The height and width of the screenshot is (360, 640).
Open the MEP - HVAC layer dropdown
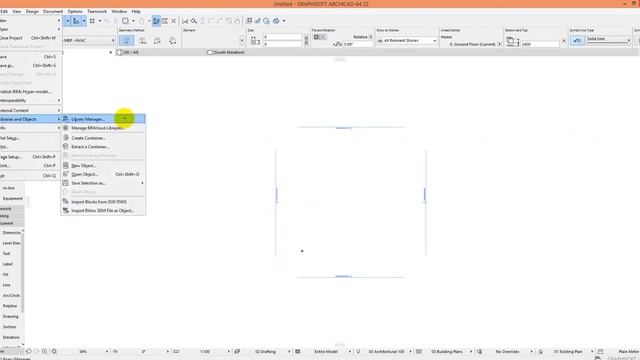tap(89, 40)
